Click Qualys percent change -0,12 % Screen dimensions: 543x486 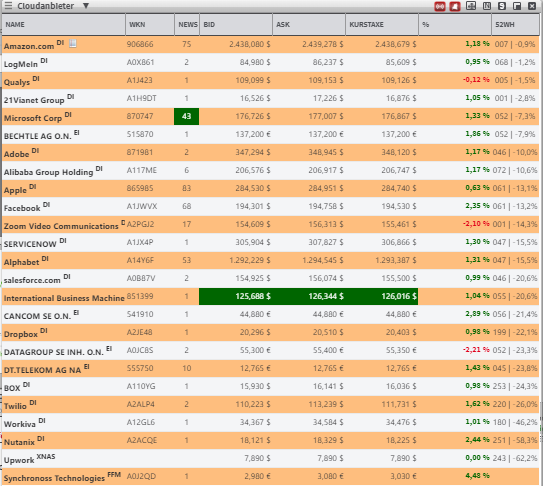tap(476, 79)
